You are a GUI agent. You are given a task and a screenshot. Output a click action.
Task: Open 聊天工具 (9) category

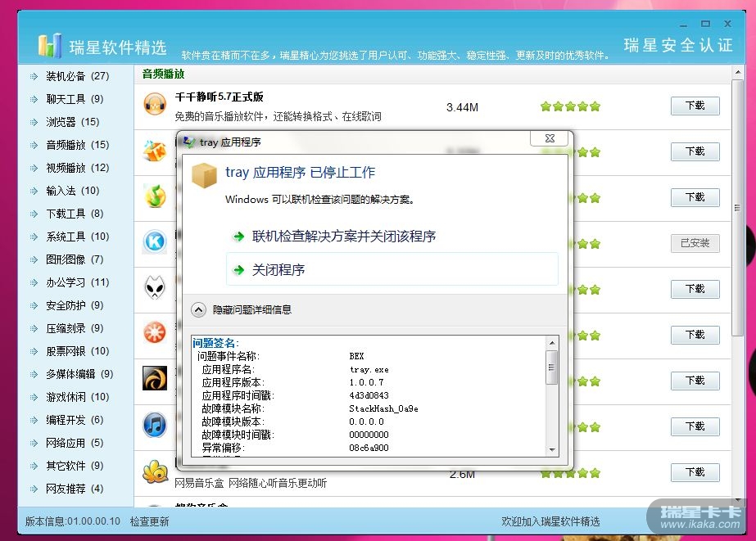pyautogui.click(x=75, y=99)
